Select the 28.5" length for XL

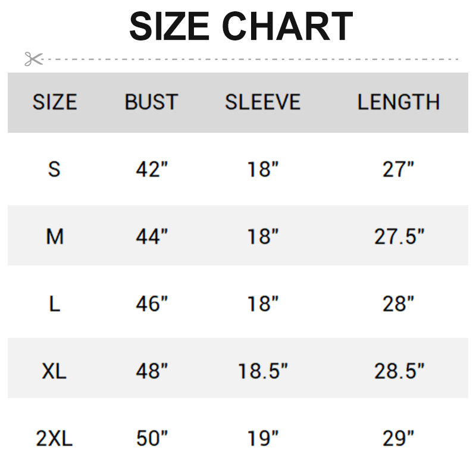tap(399, 372)
